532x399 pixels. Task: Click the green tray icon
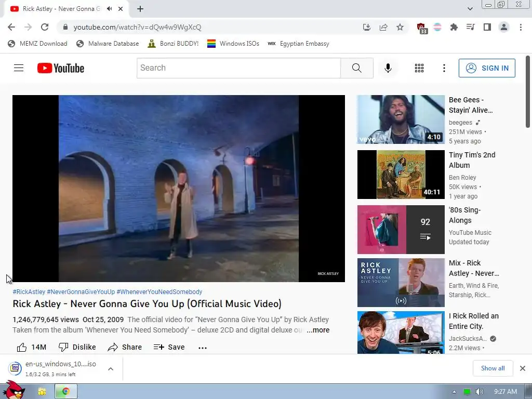pyautogui.click(x=467, y=392)
